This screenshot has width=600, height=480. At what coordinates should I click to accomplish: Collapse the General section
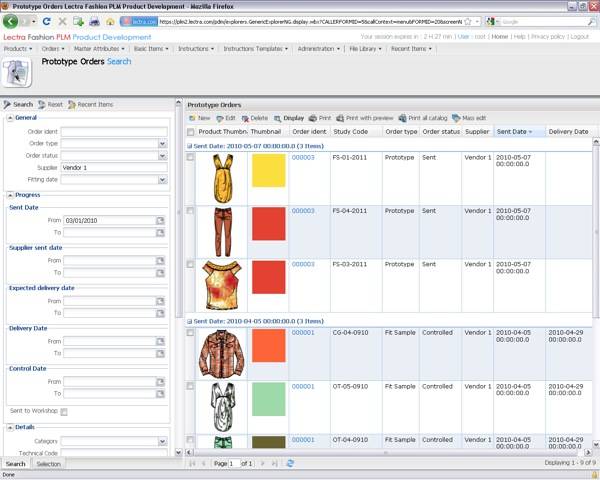click(x=10, y=118)
